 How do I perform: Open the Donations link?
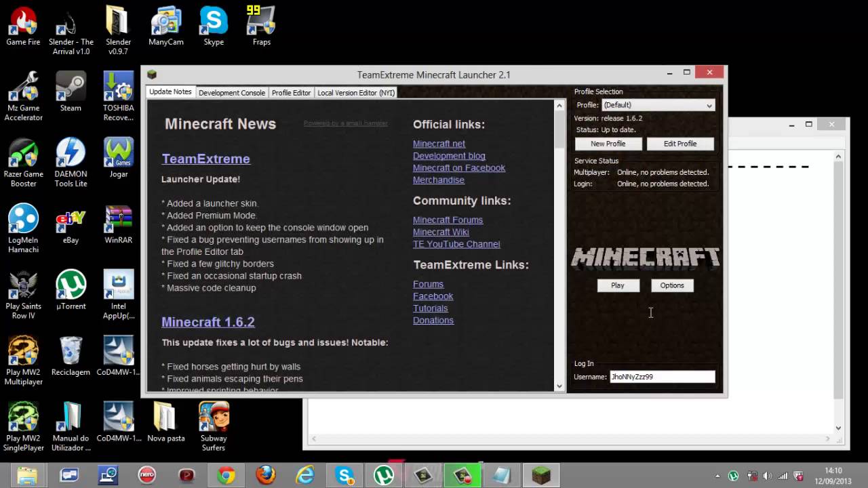coord(433,321)
